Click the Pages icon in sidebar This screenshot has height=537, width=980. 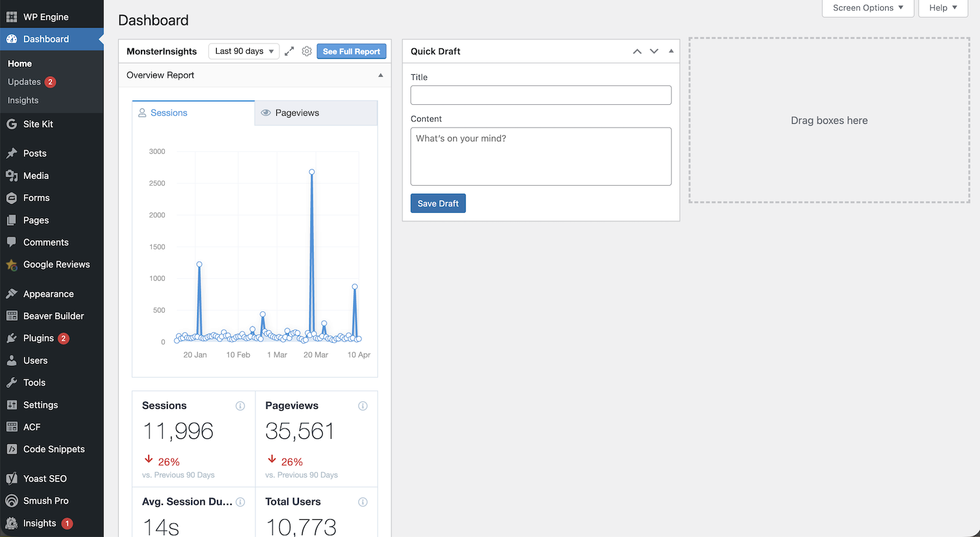pyautogui.click(x=12, y=220)
